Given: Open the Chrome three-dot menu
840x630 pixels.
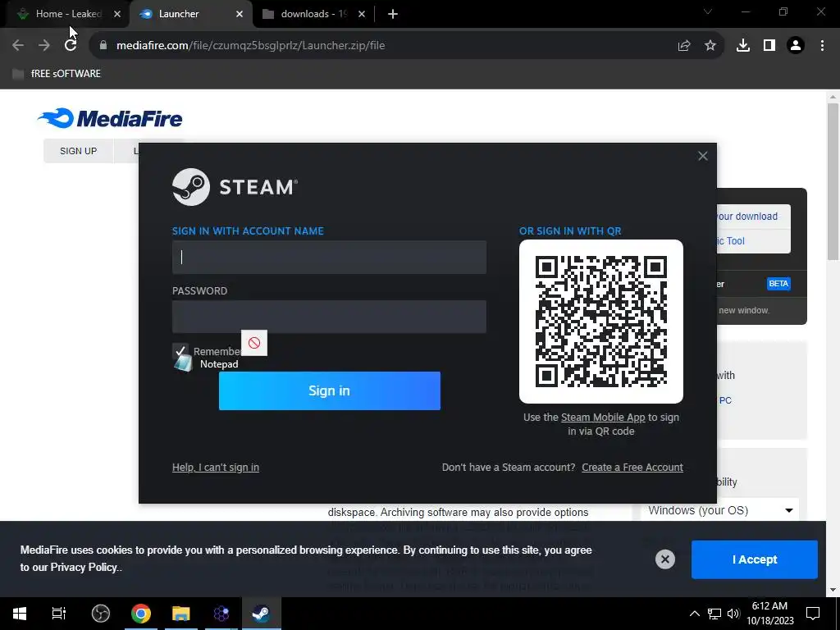Looking at the screenshot, I should [822, 46].
